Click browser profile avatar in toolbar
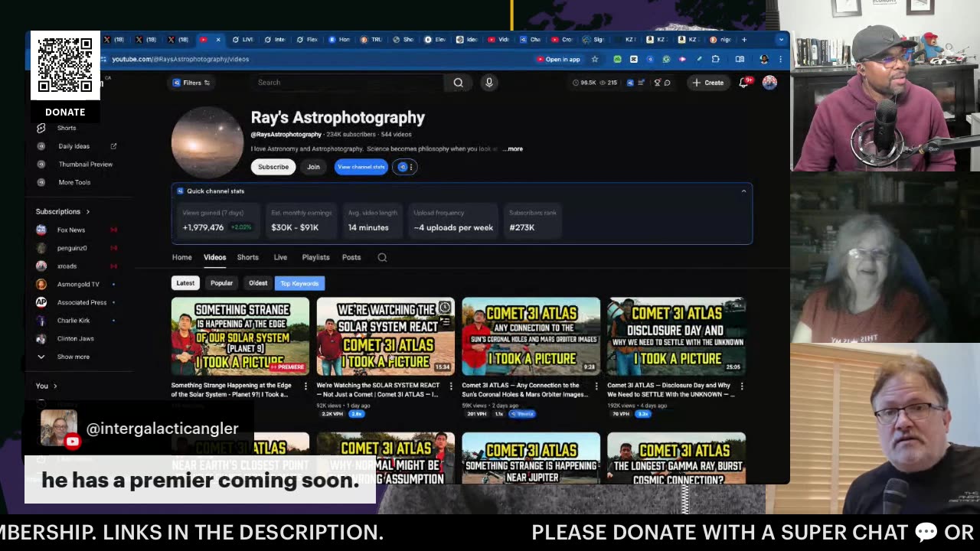 (763, 59)
